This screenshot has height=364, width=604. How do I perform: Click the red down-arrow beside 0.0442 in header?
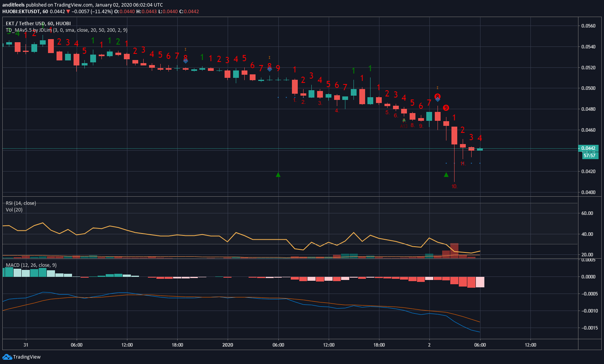tap(68, 12)
